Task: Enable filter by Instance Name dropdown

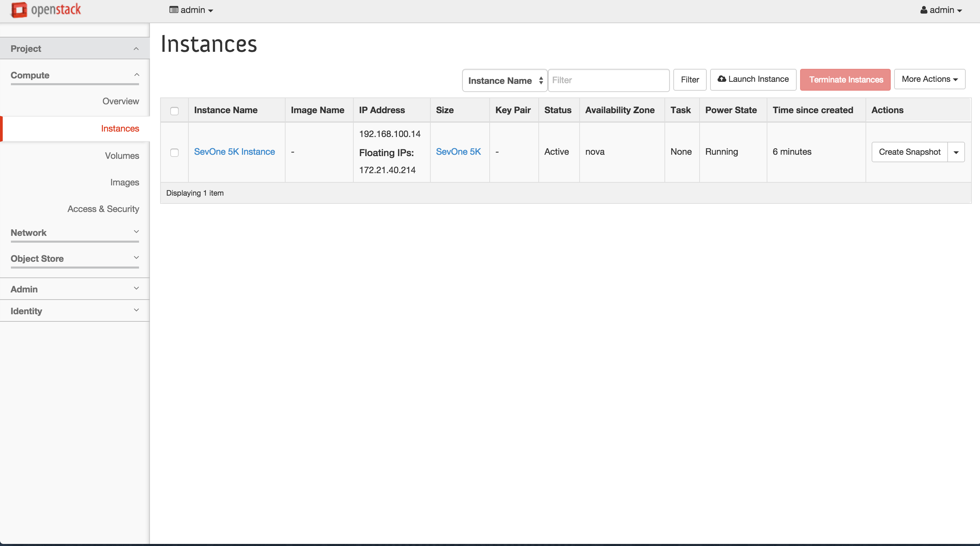Action: (x=504, y=80)
